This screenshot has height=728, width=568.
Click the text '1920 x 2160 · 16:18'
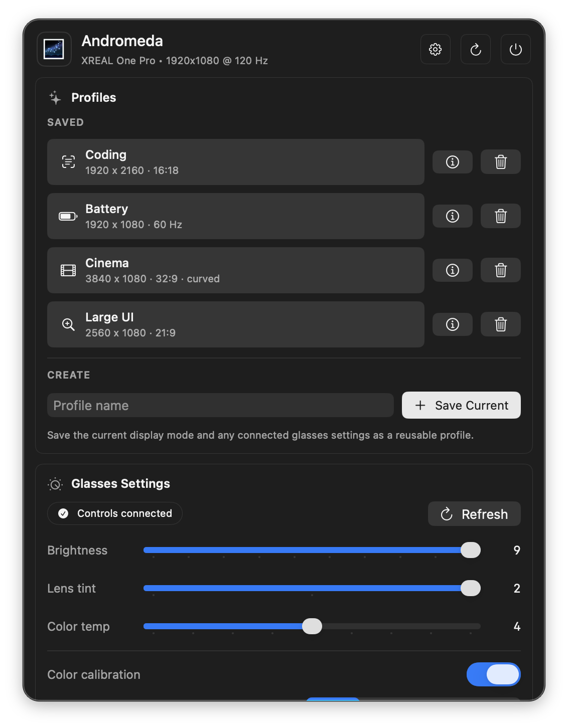click(132, 170)
